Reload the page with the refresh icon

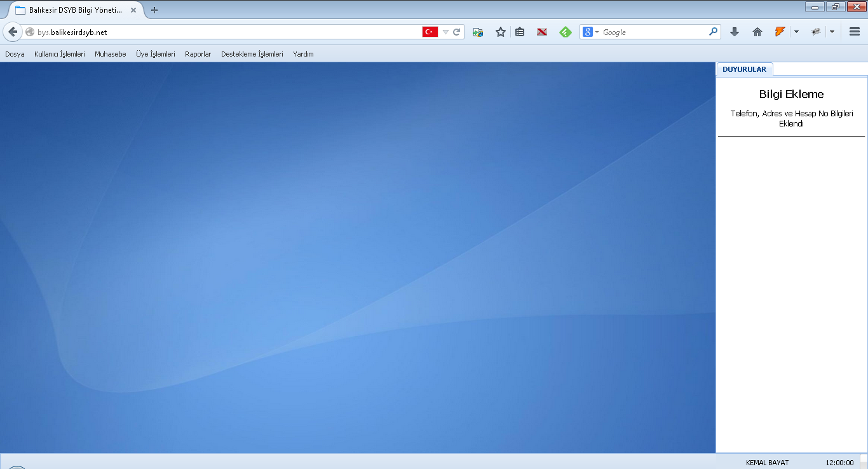tap(457, 32)
